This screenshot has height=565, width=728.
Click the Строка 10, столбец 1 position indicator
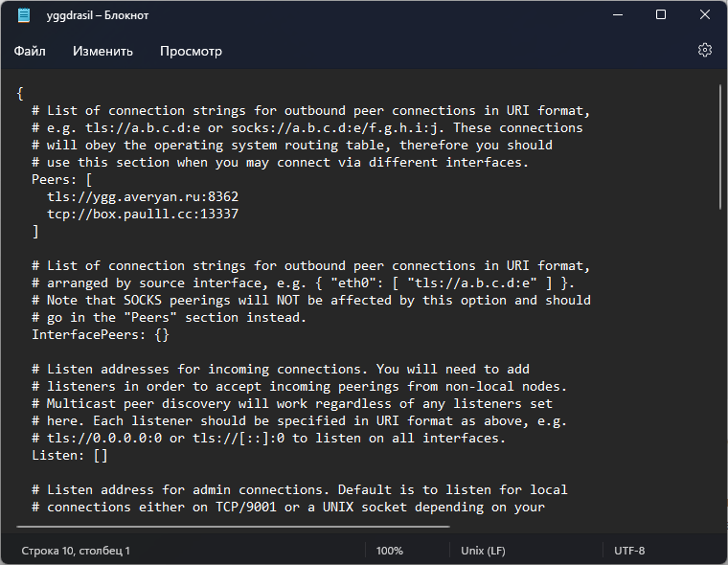click(76, 551)
